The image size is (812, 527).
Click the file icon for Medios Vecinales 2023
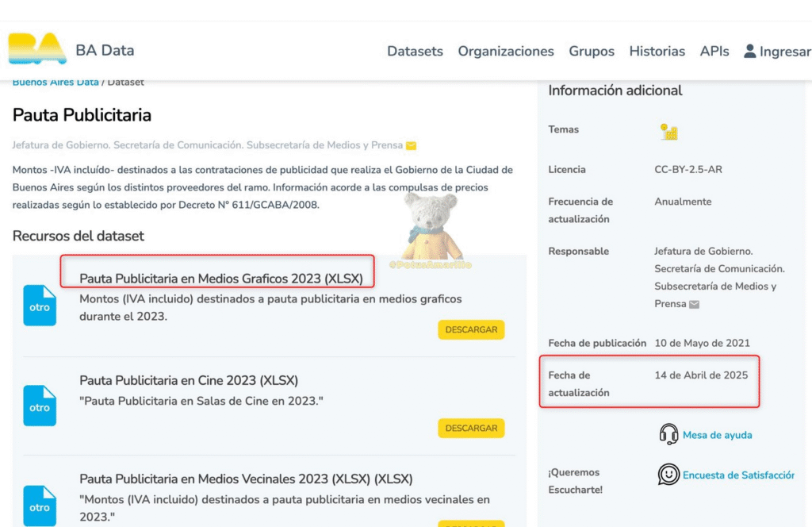(40, 506)
